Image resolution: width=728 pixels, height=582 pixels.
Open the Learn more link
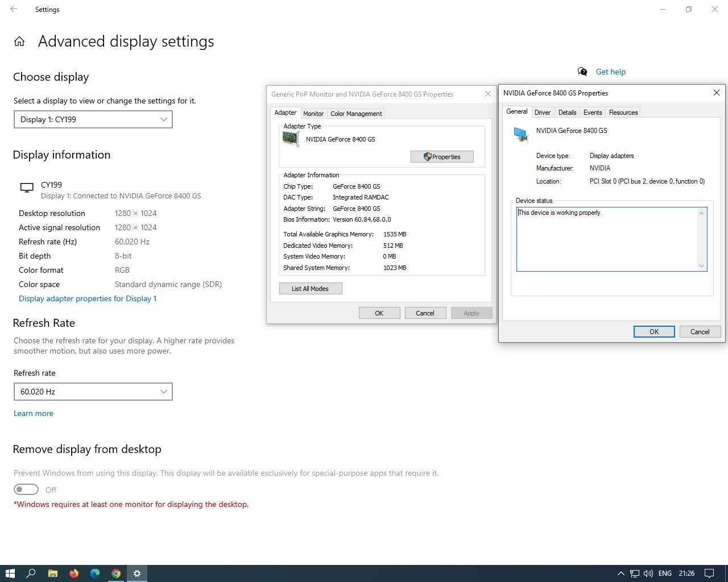coord(34,413)
